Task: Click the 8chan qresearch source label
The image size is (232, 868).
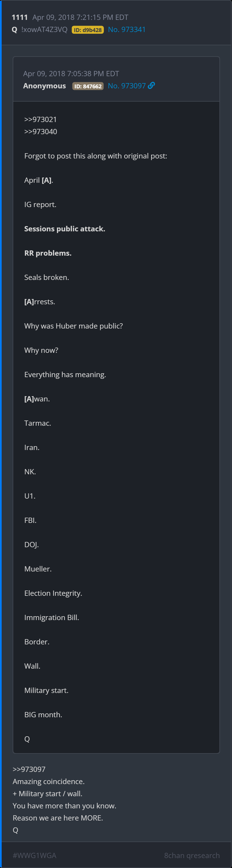Action: [191, 855]
